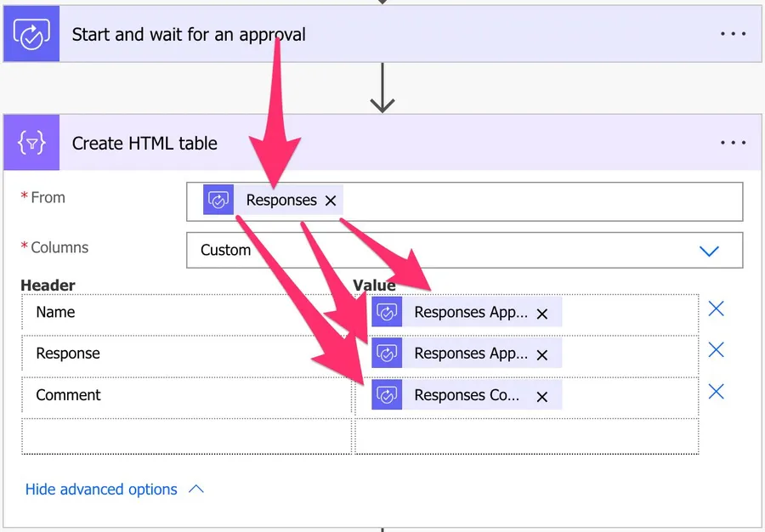Edit the Response header field

187,354
